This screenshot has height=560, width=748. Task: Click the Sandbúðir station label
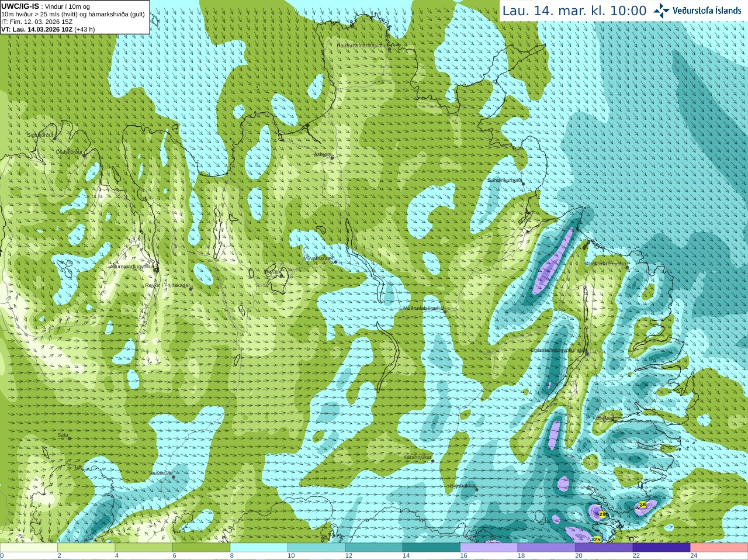161,473
